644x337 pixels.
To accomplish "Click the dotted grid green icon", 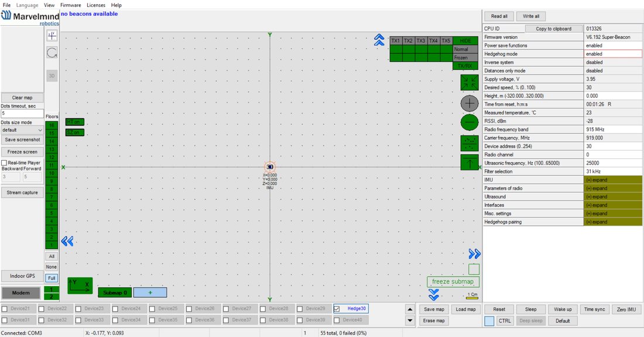I will pos(470,143).
